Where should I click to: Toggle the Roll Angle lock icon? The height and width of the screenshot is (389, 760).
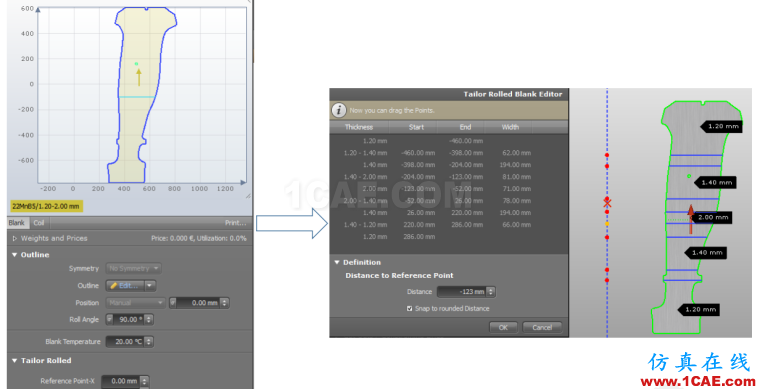(x=110, y=319)
